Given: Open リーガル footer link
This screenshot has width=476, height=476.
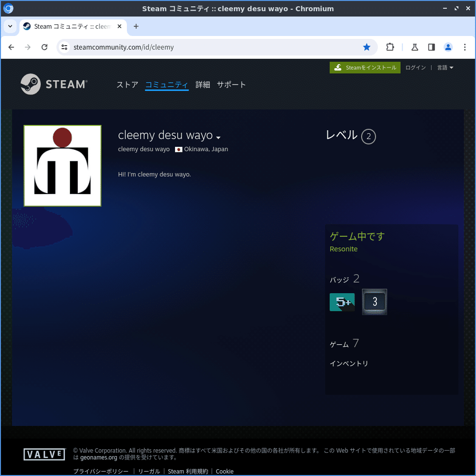Looking at the screenshot, I should pos(149,471).
